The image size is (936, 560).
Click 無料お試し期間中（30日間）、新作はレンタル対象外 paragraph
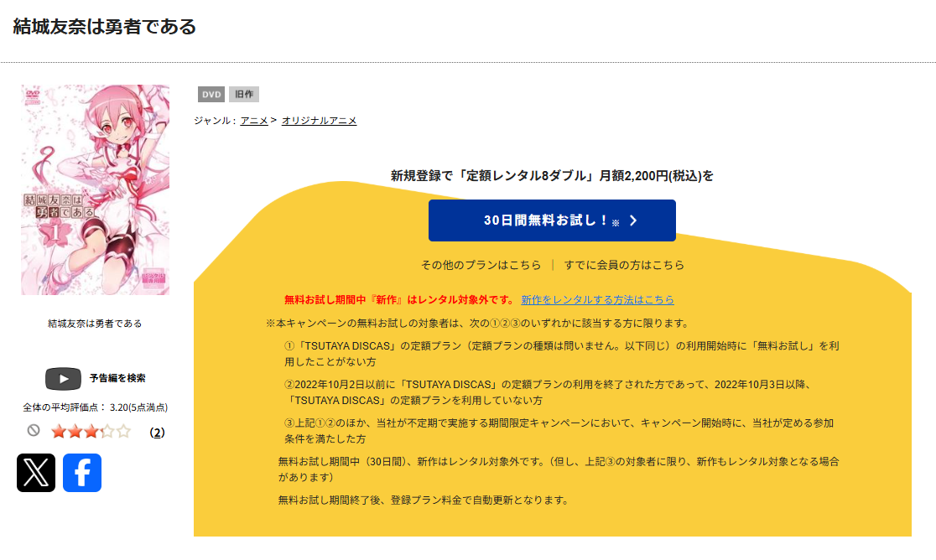(x=559, y=469)
